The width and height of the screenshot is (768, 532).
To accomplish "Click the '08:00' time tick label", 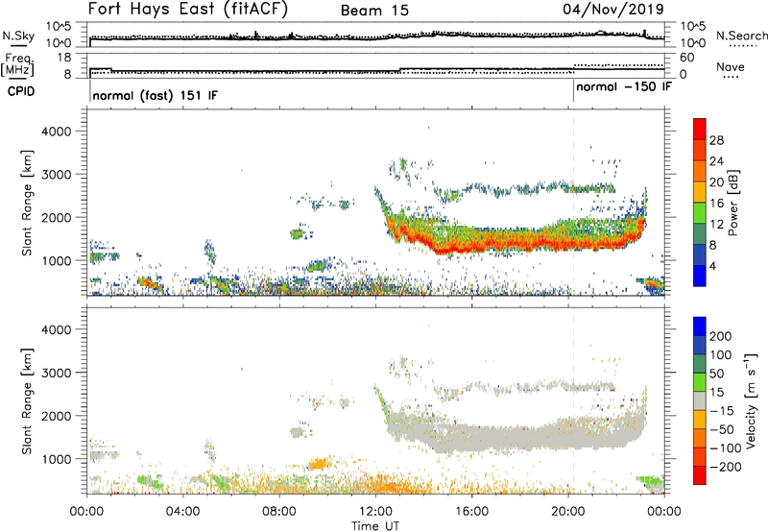I will (278, 512).
